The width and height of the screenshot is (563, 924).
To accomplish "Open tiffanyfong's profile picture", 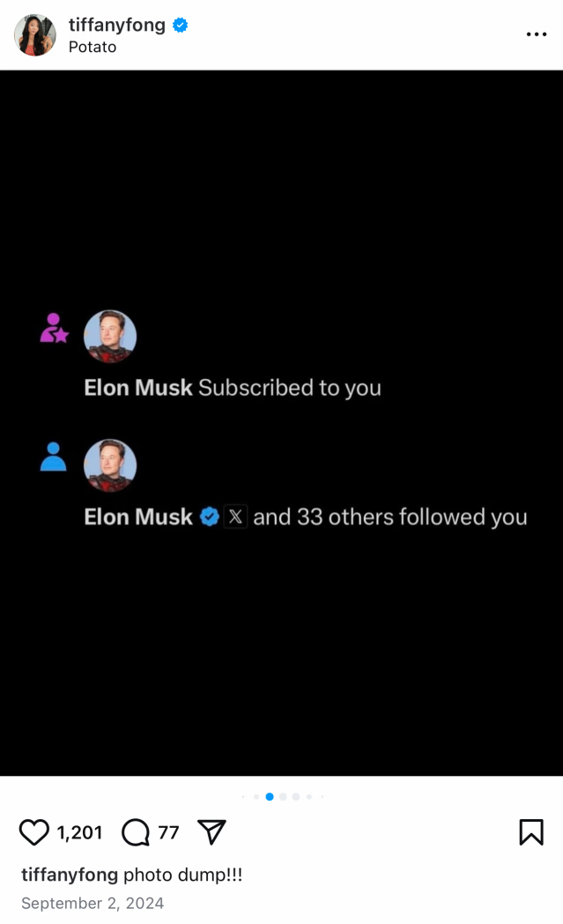I will (x=34, y=34).
